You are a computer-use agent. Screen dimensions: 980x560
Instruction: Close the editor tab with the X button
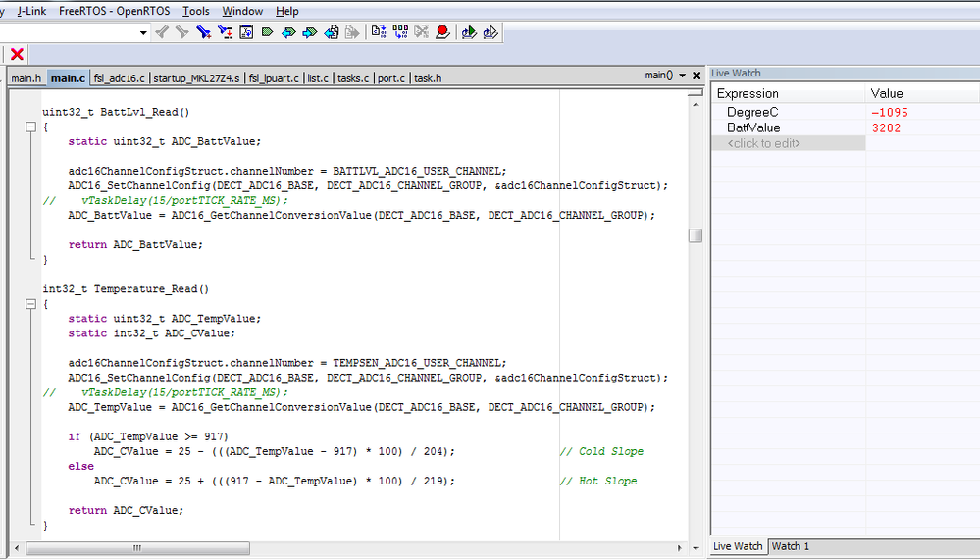(x=696, y=76)
